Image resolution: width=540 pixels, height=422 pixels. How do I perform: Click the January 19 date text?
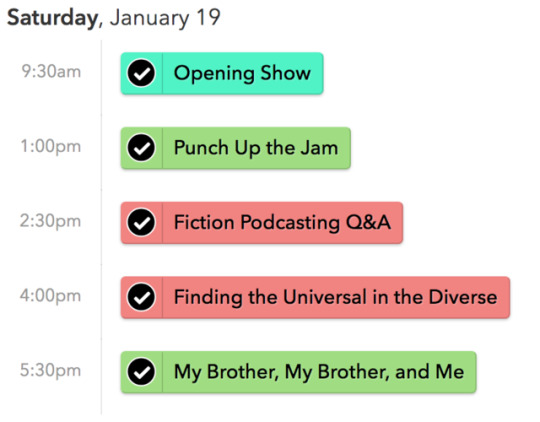[x=165, y=17]
